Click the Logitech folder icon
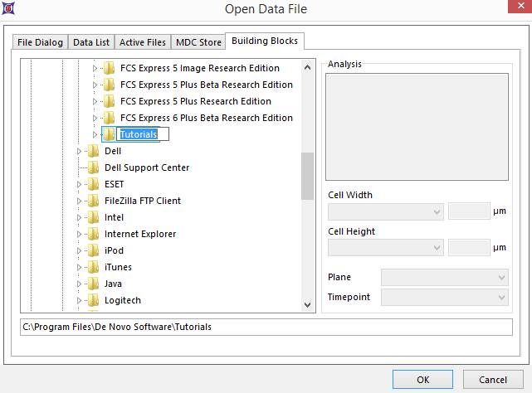 (93, 300)
